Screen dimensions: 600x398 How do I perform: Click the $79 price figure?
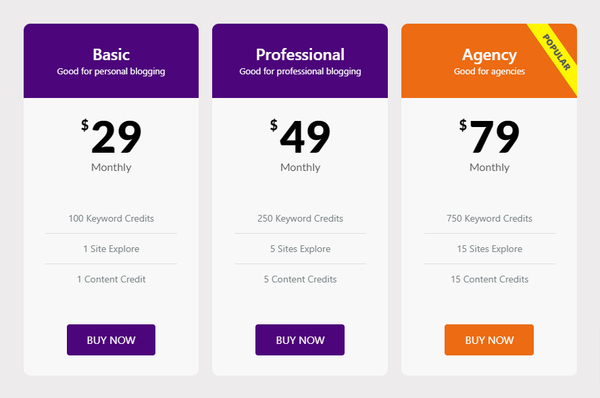click(x=489, y=136)
